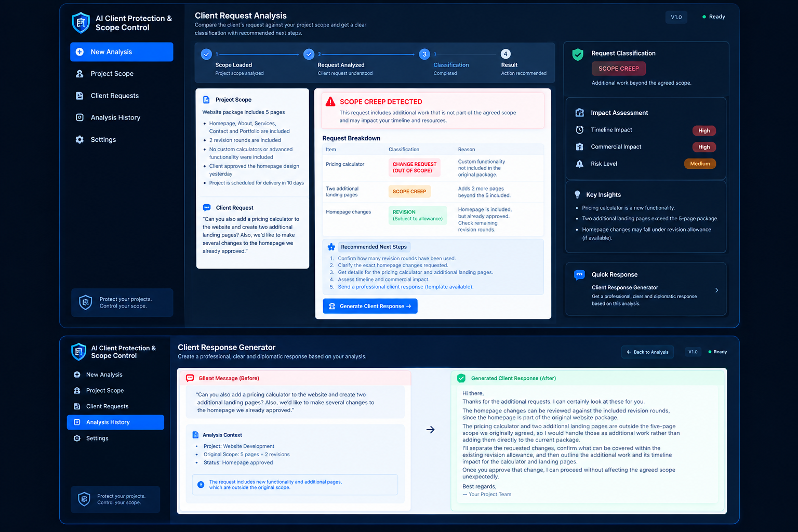Click 'Two additional landing pages' table item
Image resolution: width=798 pixels, height=532 pixels.
point(342,192)
